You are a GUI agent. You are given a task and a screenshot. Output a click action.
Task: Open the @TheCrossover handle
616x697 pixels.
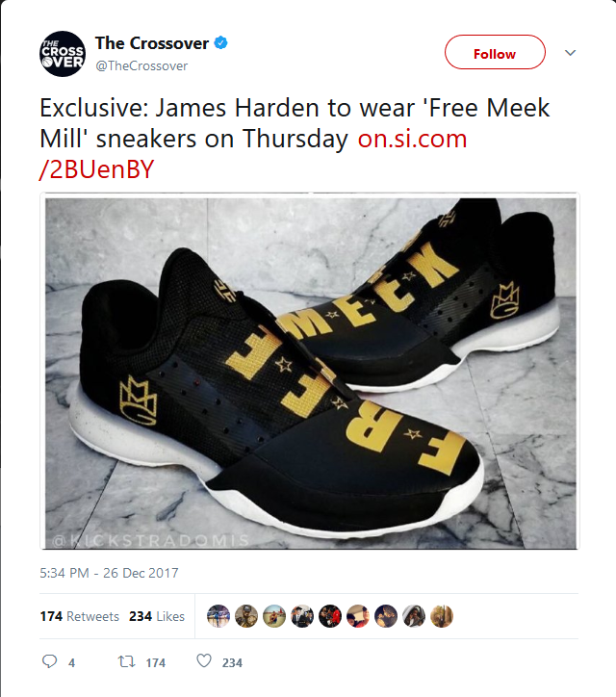pyautogui.click(x=141, y=65)
